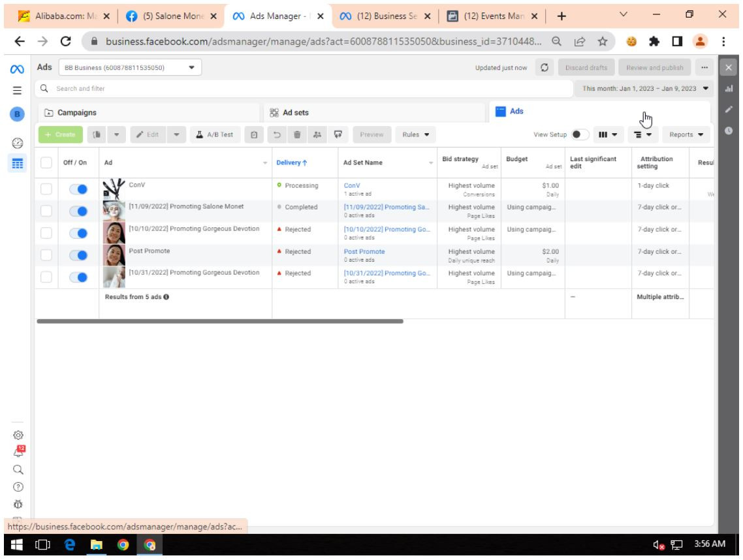743x560 pixels.
Task: Click the trash delete icon
Action: pos(297,134)
